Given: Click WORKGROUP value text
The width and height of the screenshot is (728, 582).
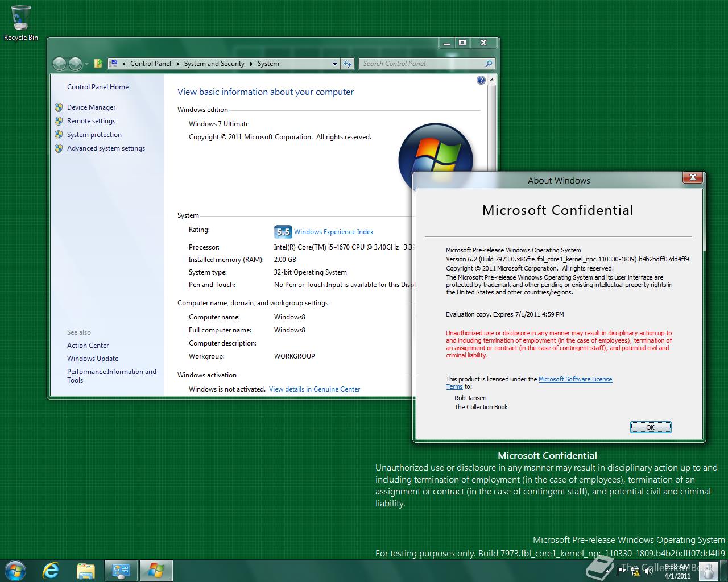Looking at the screenshot, I should (x=294, y=356).
